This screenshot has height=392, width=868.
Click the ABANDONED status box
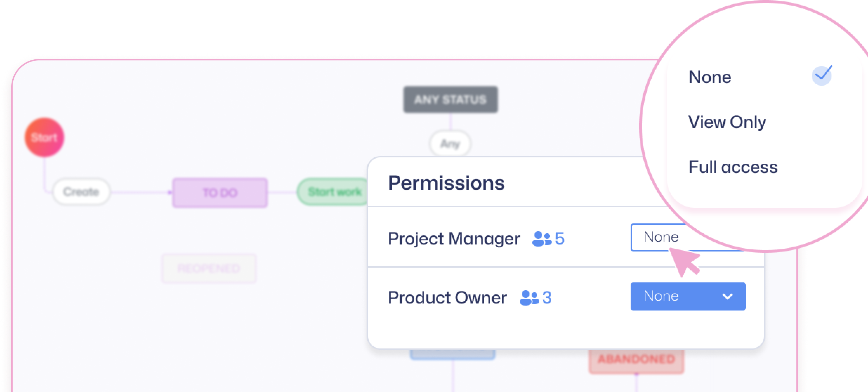pos(636,360)
